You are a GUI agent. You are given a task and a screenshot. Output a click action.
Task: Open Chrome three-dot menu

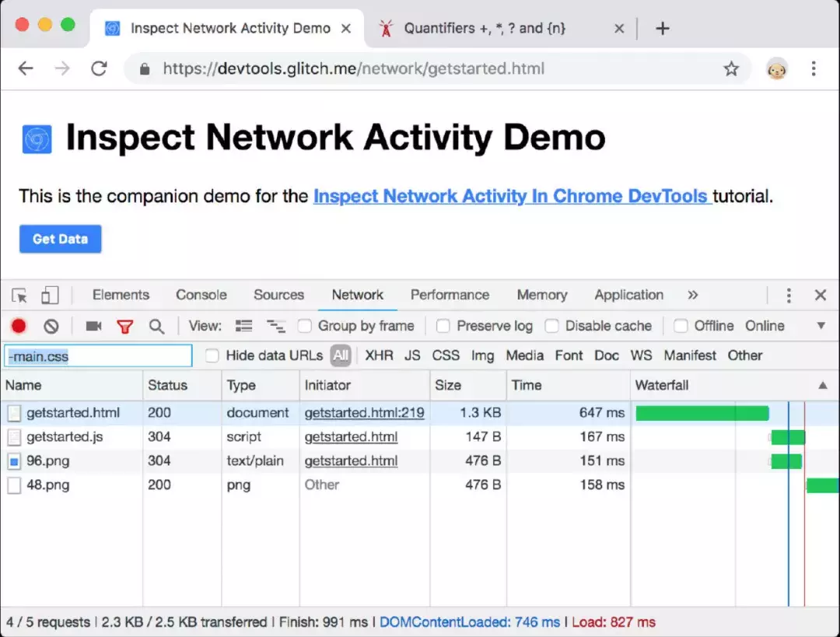tap(814, 68)
